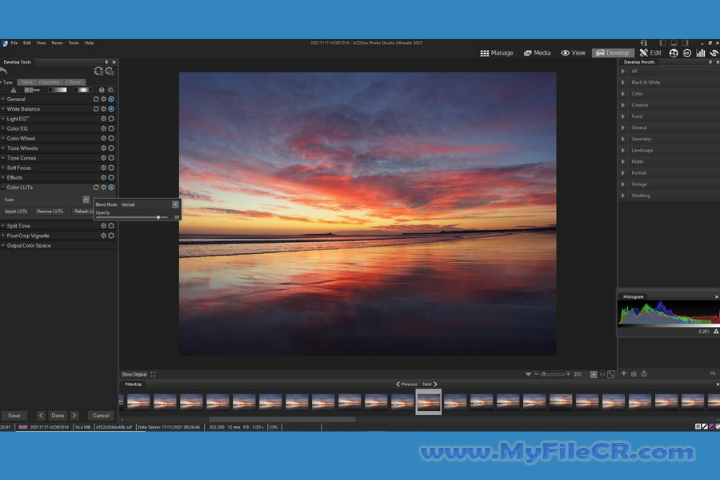Click fullscreen icon beside Show Original
Screen dimensions: 720x480
point(153,374)
